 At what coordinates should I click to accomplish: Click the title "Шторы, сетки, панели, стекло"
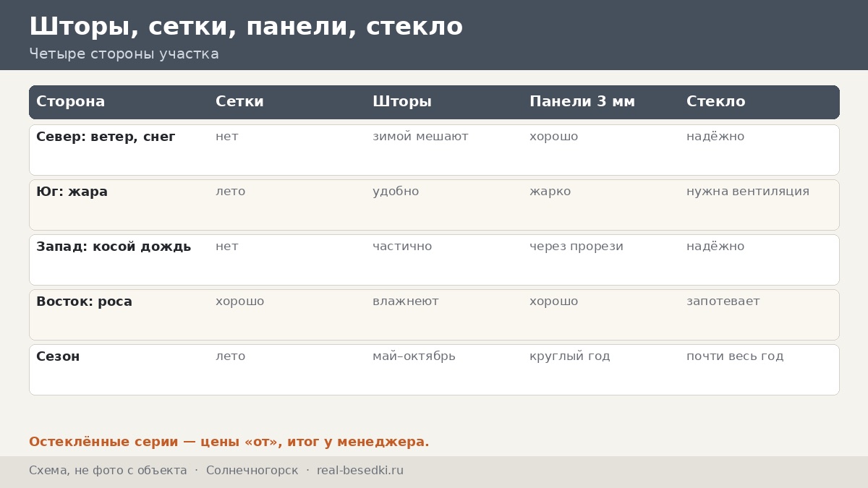pyautogui.click(x=246, y=27)
